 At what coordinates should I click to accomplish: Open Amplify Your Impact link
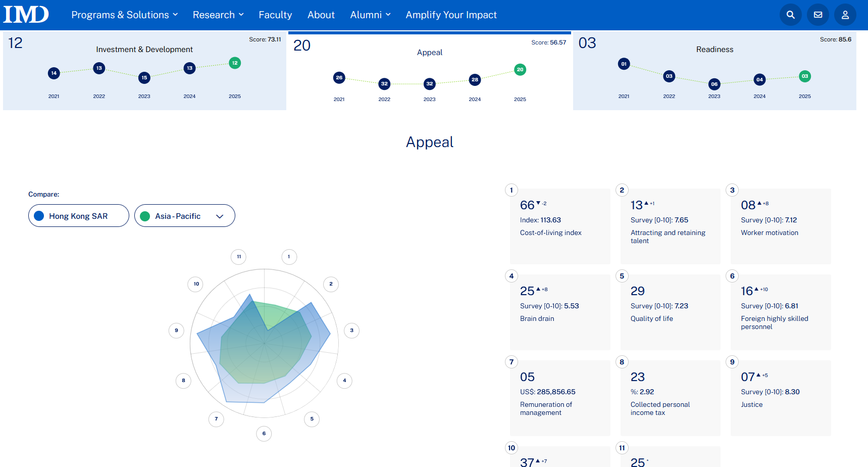(451, 15)
